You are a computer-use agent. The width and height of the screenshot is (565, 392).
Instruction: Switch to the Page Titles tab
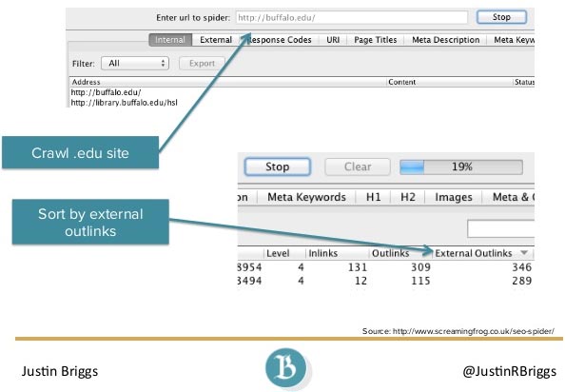375,40
